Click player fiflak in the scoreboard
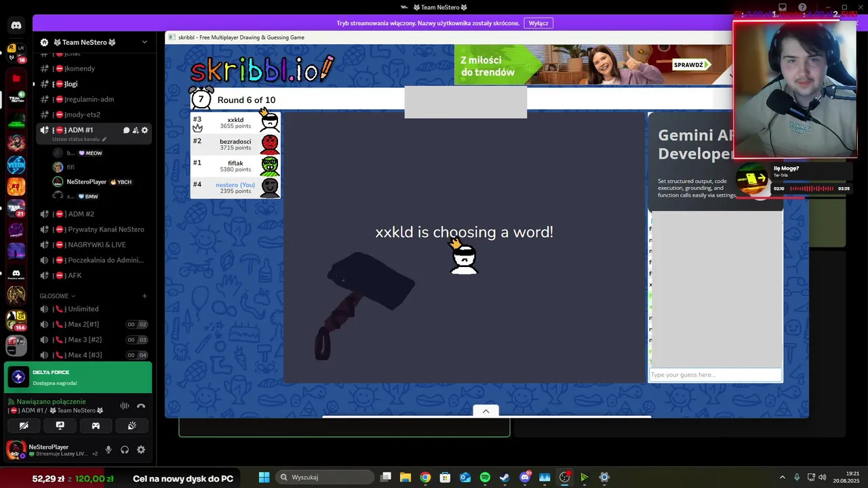Image resolution: width=868 pixels, height=488 pixels. [x=235, y=166]
